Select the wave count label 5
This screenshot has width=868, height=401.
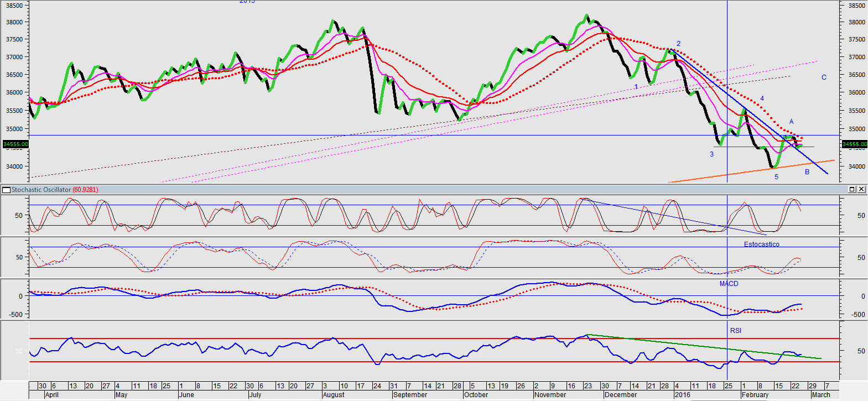776,177
